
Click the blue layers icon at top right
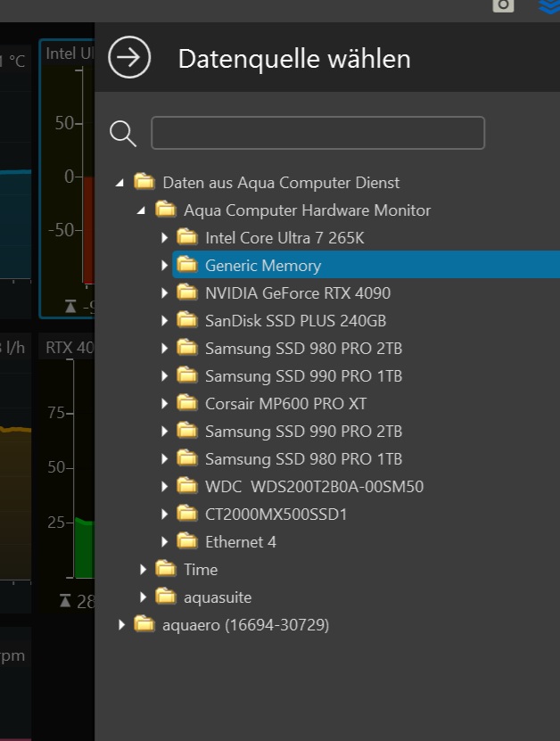549,5
